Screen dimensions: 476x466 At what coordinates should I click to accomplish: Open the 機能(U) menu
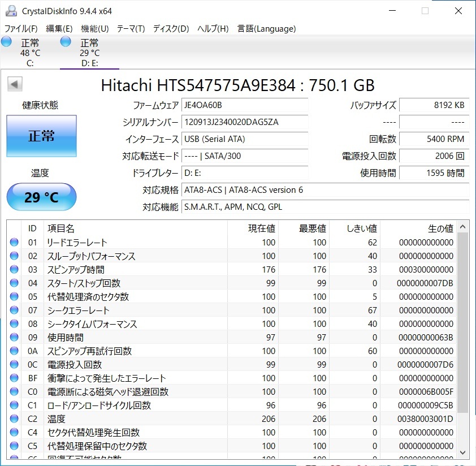95,28
